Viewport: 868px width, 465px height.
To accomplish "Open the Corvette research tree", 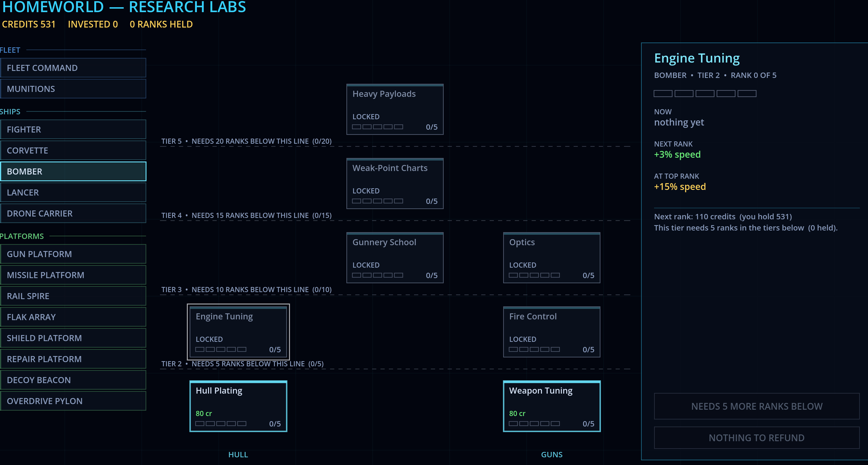I will (73, 150).
